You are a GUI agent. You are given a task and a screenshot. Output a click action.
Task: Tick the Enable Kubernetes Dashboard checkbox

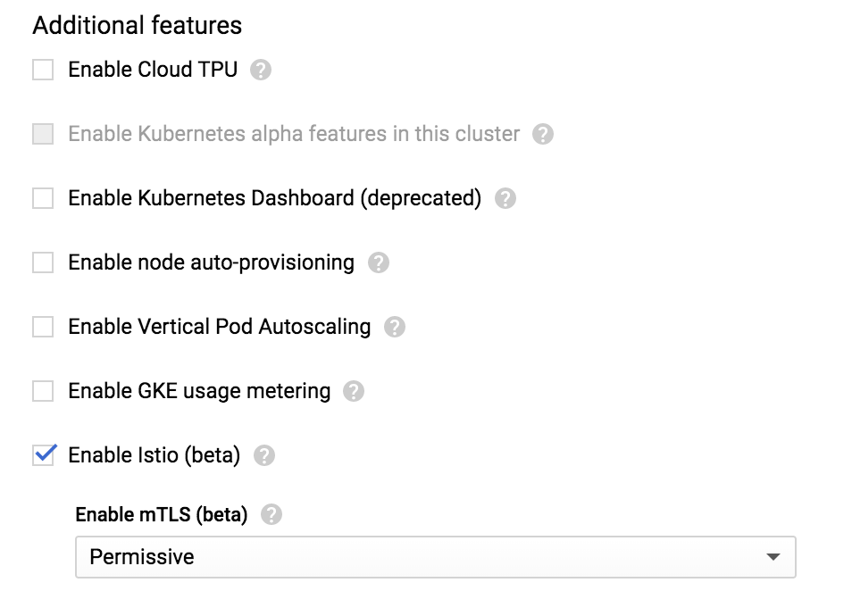click(43, 198)
